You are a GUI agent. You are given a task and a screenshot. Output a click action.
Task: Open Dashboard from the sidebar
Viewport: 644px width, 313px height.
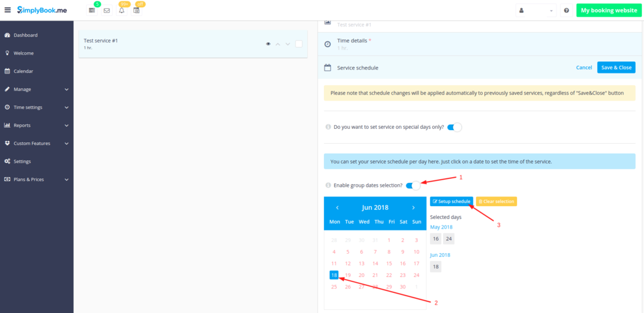click(25, 35)
